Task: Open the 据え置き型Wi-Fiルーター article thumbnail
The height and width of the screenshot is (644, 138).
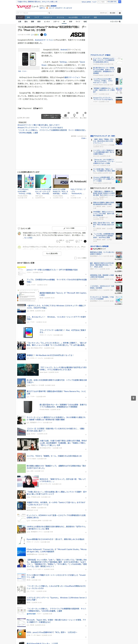Action: pyautogui.click(x=28, y=407)
